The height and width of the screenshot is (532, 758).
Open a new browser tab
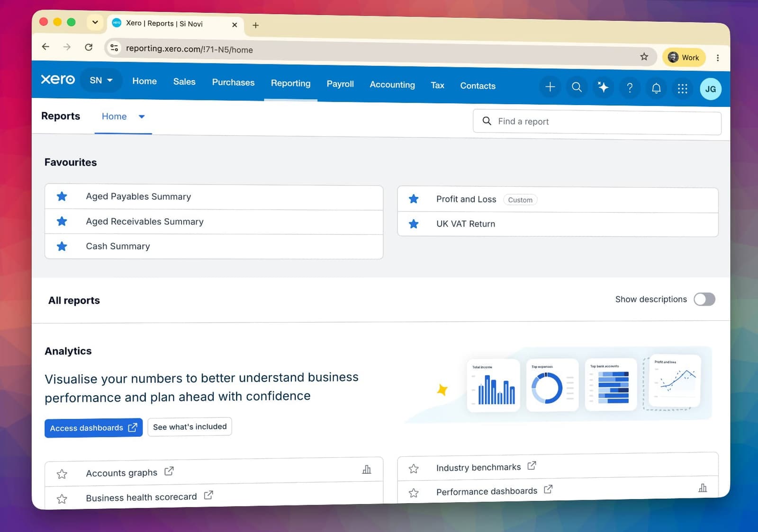pyautogui.click(x=255, y=25)
